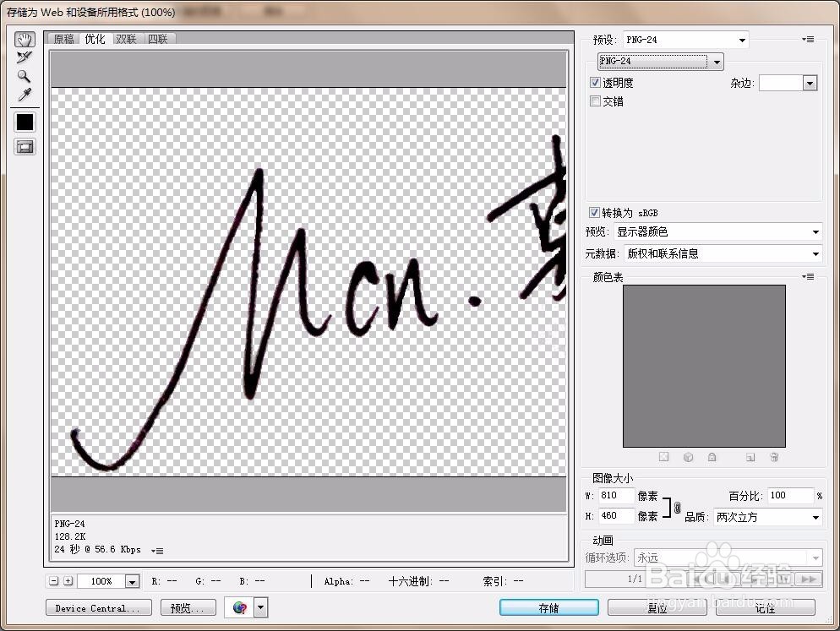This screenshot has width=840, height=631.
Task: Click new color icon below color table
Action: coord(750,457)
